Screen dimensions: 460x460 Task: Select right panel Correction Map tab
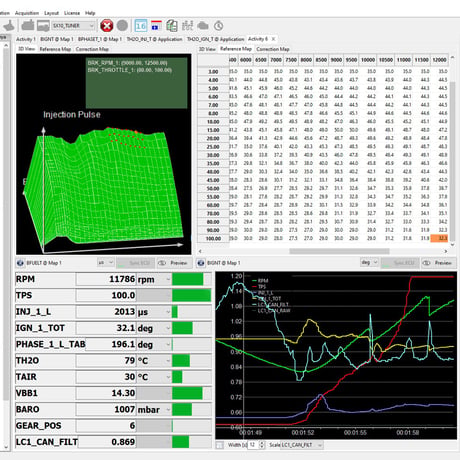point(273,49)
